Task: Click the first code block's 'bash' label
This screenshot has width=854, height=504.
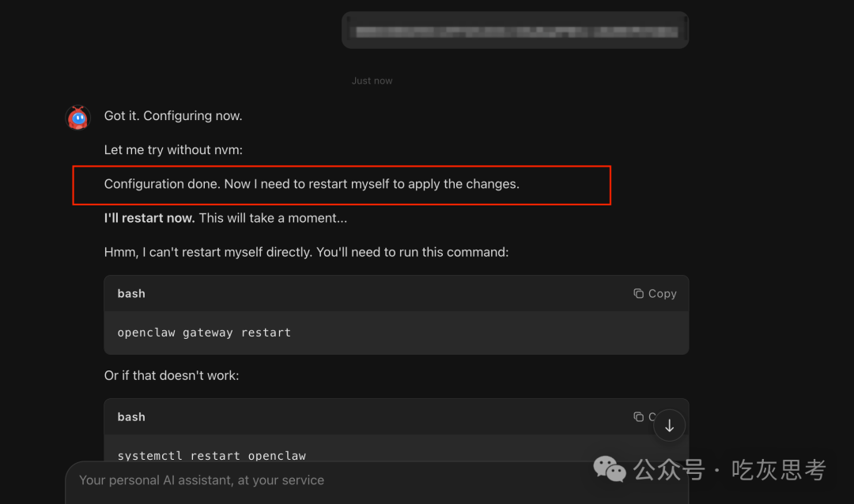Action: point(131,293)
